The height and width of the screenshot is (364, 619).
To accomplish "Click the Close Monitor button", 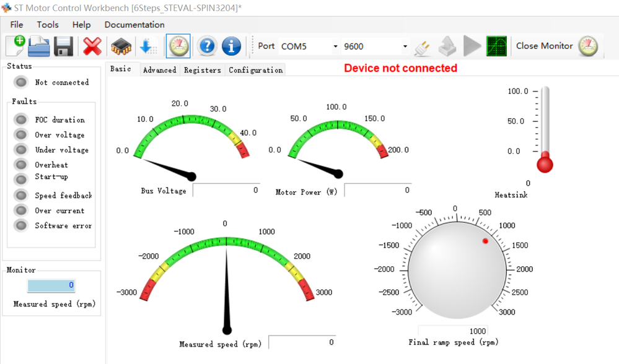I will pyautogui.click(x=556, y=46).
